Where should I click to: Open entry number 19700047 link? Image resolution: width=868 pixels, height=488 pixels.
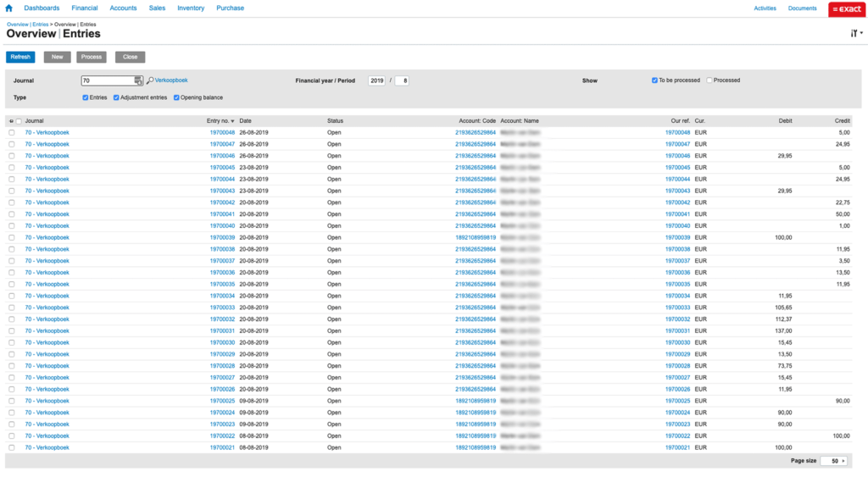[x=222, y=144]
